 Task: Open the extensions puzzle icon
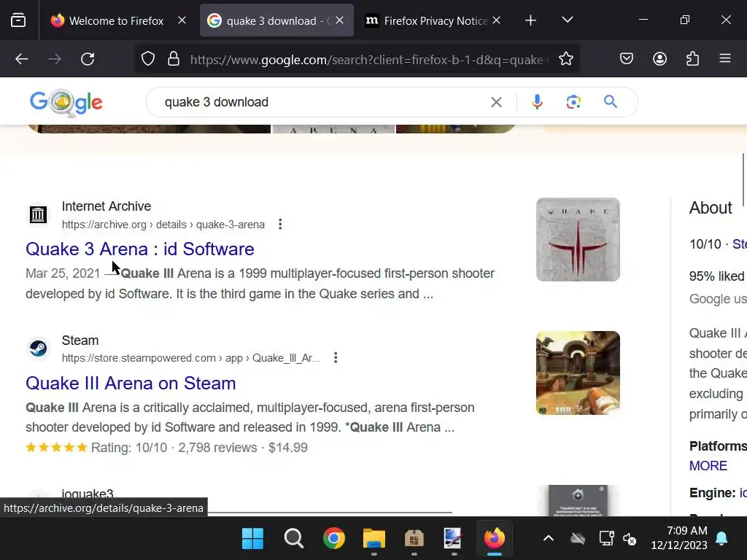[693, 58]
